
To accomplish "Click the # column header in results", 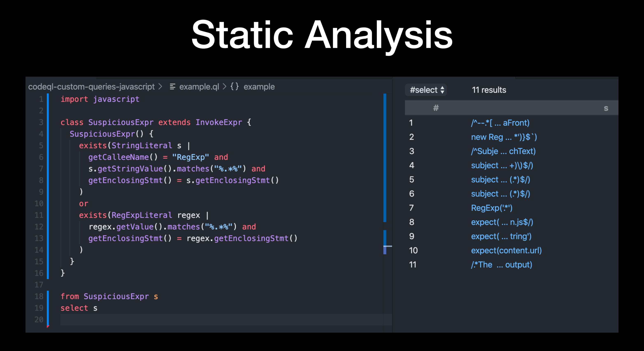I will [436, 108].
